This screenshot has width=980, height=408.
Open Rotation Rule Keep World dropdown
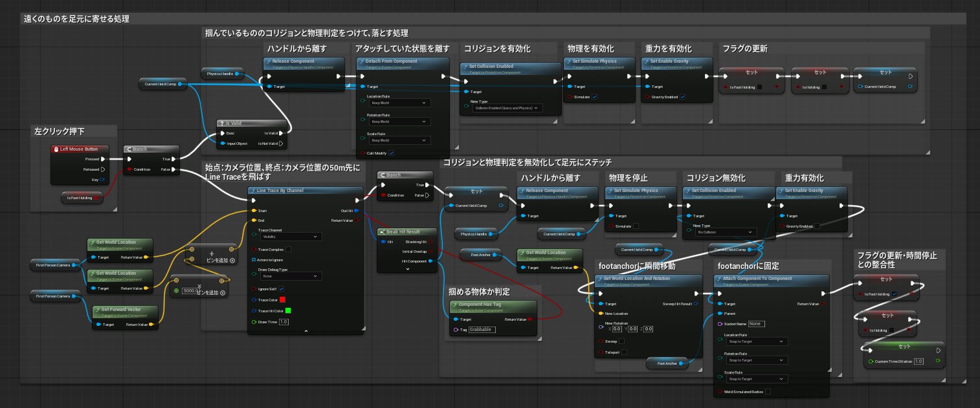(x=399, y=122)
